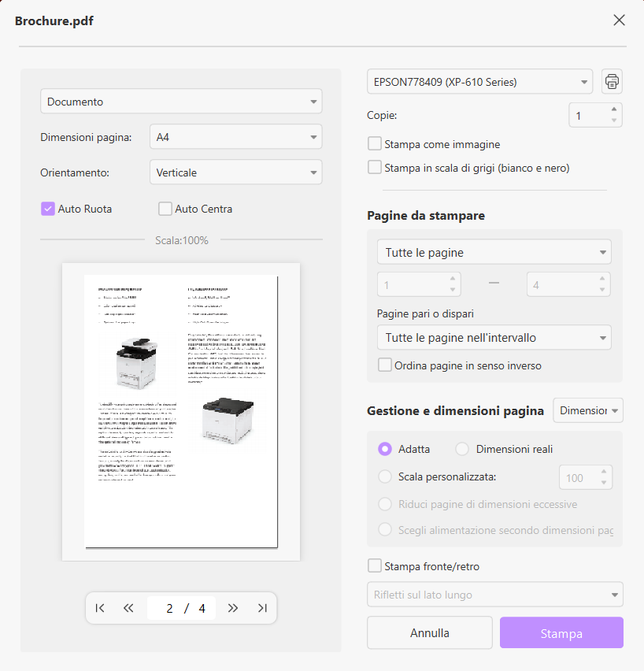Image resolution: width=644 pixels, height=671 pixels.
Task: Select Dimensioni reali radio option
Action: pyautogui.click(x=462, y=449)
